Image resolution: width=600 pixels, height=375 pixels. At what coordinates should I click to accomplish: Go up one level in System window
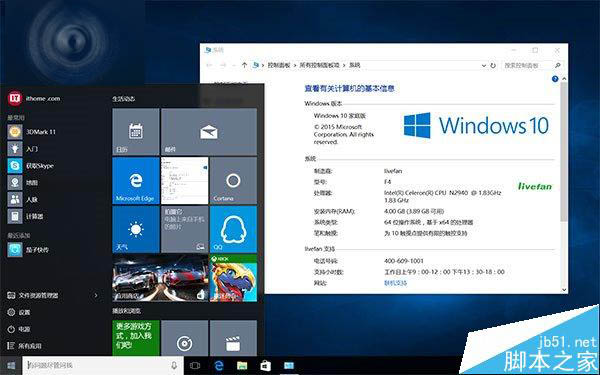pyautogui.click(x=244, y=65)
